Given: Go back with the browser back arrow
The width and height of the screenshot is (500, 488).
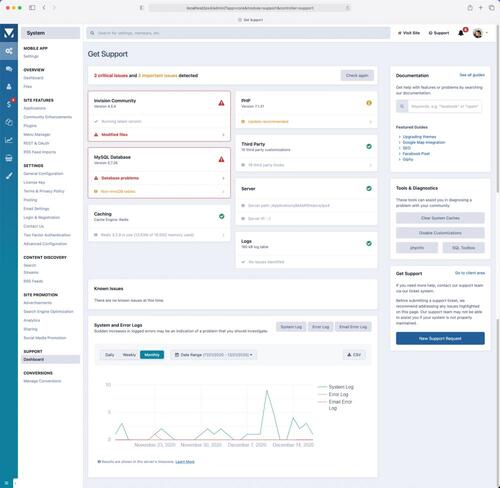Looking at the screenshot, I should [x=44, y=7].
